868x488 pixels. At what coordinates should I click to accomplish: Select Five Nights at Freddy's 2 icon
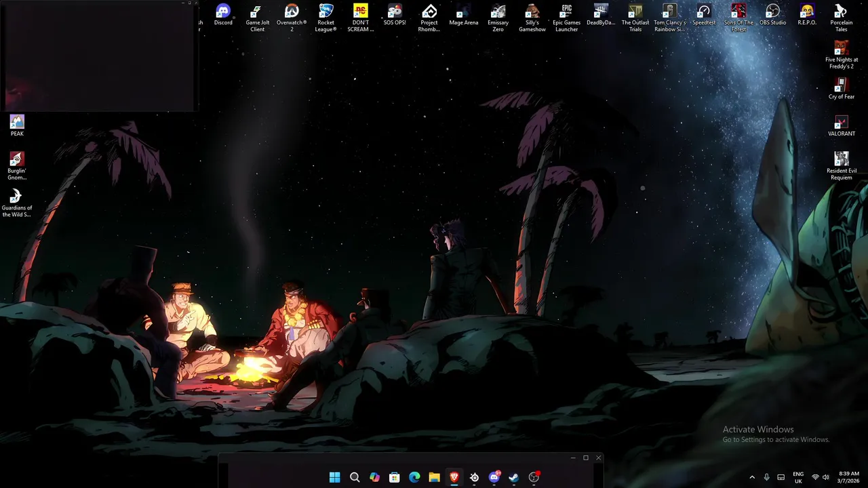pyautogui.click(x=842, y=55)
